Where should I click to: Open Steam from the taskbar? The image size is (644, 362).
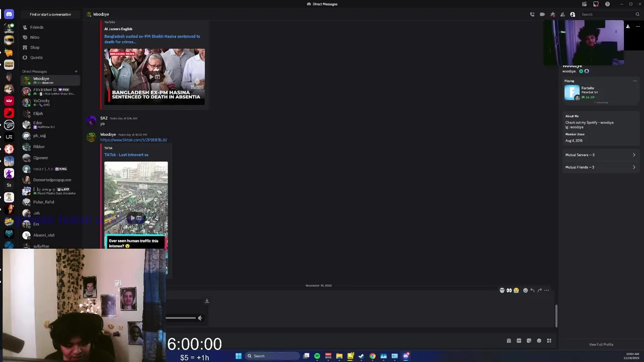(x=361, y=356)
